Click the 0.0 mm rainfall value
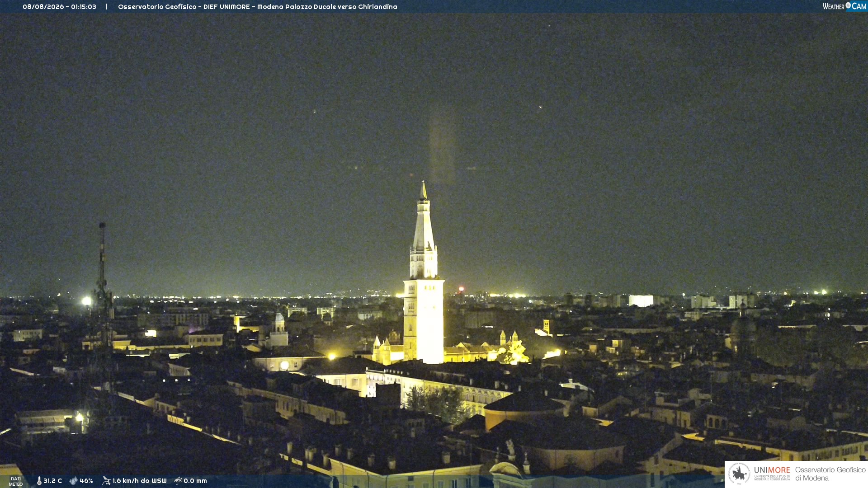 click(195, 481)
